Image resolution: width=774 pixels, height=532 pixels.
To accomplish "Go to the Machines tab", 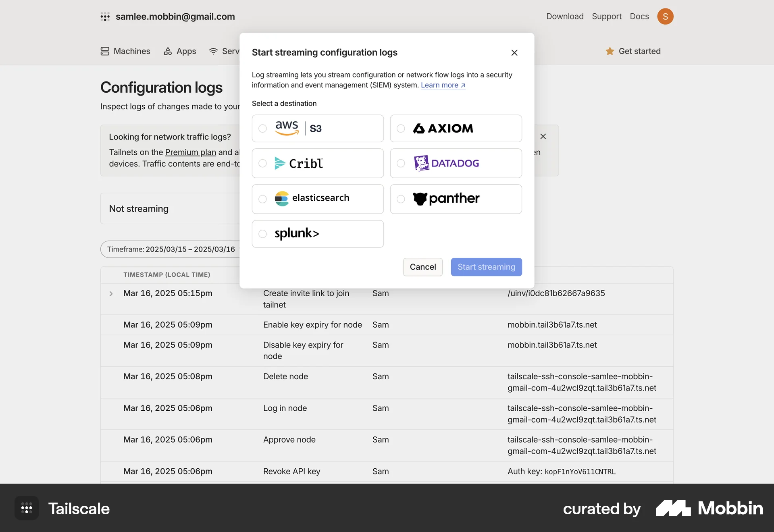I will [125, 51].
